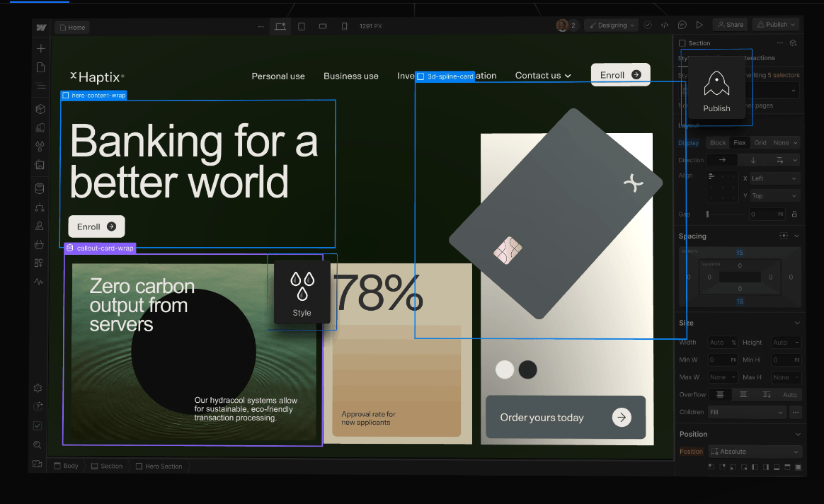Viewport: 824px width, 504px height.
Task: Open the Components cube icon
Action: [x=40, y=109]
